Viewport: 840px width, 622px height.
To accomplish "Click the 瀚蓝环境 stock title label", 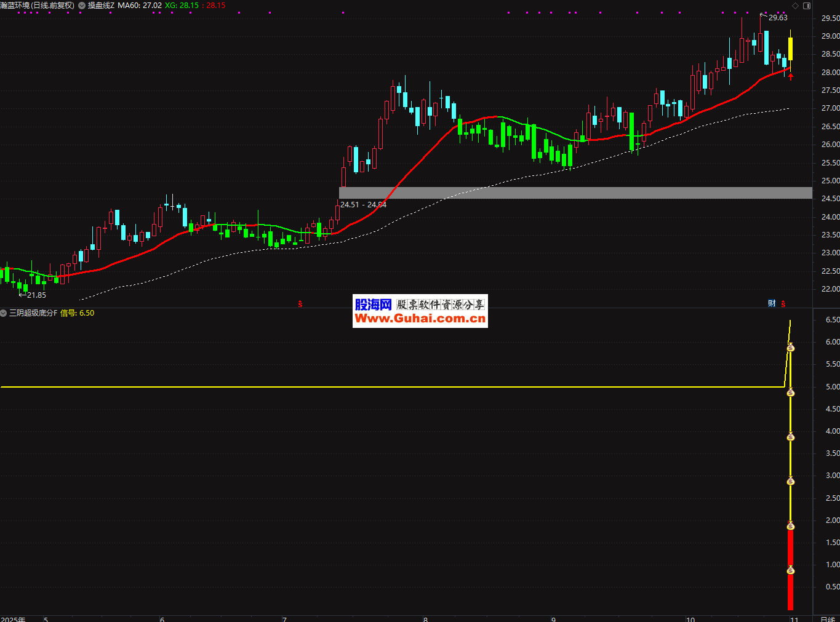I will pyautogui.click(x=37, y=6).
